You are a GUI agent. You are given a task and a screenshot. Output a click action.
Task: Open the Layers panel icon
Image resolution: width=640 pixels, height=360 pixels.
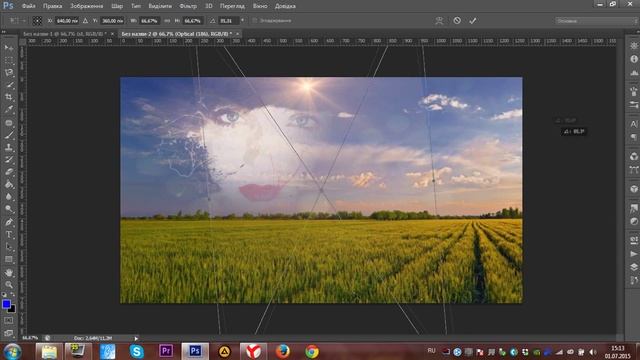633,267
